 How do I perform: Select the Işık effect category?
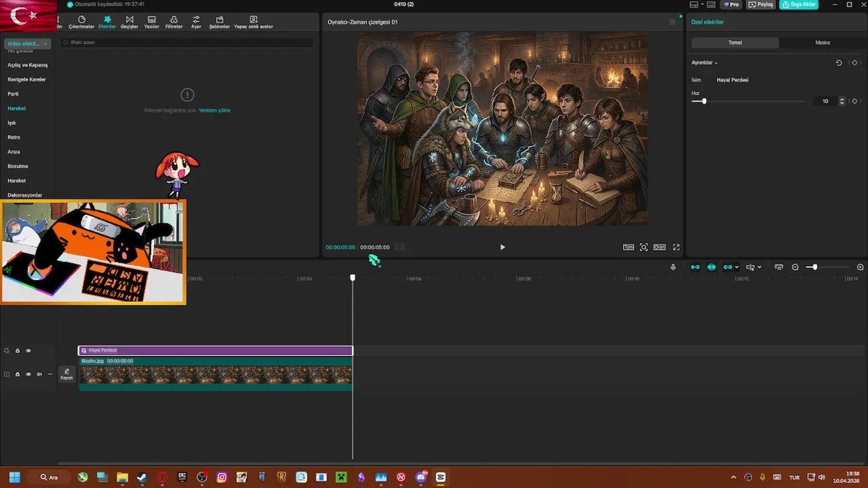(x=12, y=123)
